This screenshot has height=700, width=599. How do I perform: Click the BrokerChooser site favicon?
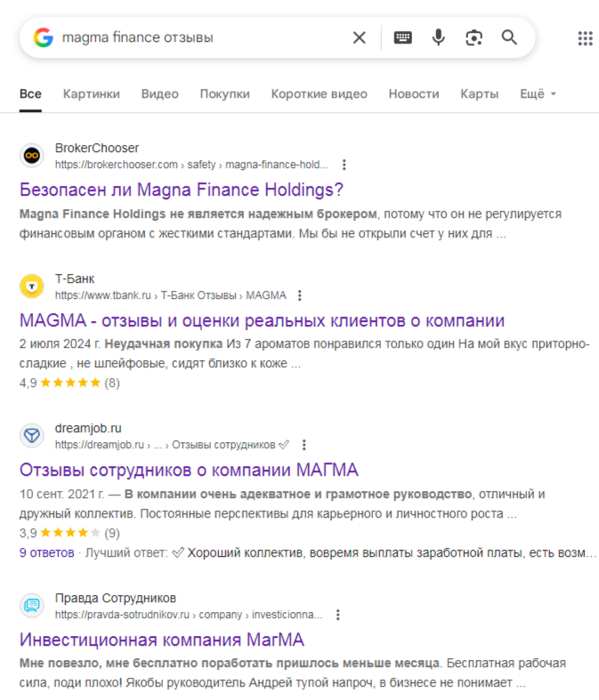(x=32, y=156)
